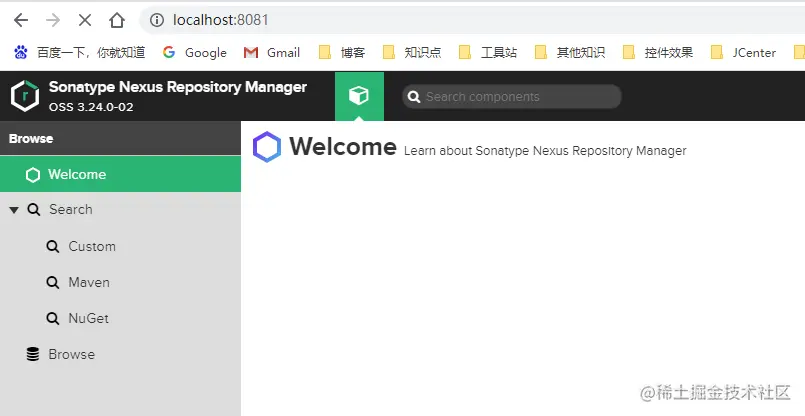Click the Nexus hexagon logo in header
The width and height of the screenshot is (805, 416).
click(25, 96)
